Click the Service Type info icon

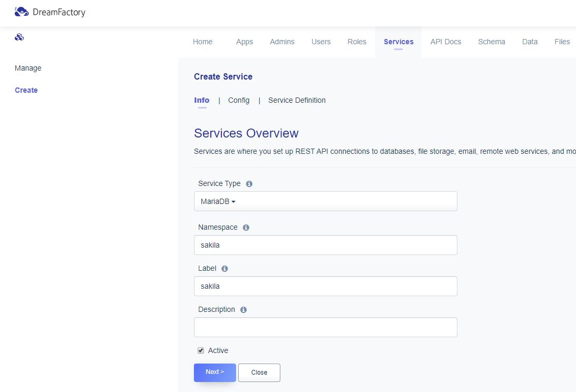tap(249, 184)
